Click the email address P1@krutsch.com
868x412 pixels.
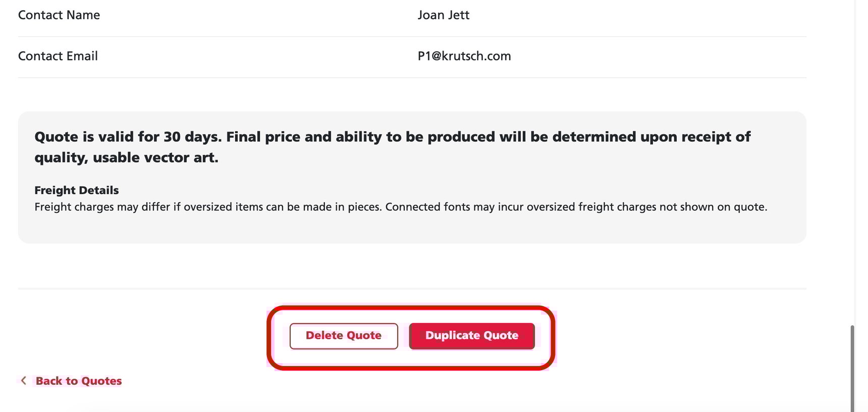[464, 56]
